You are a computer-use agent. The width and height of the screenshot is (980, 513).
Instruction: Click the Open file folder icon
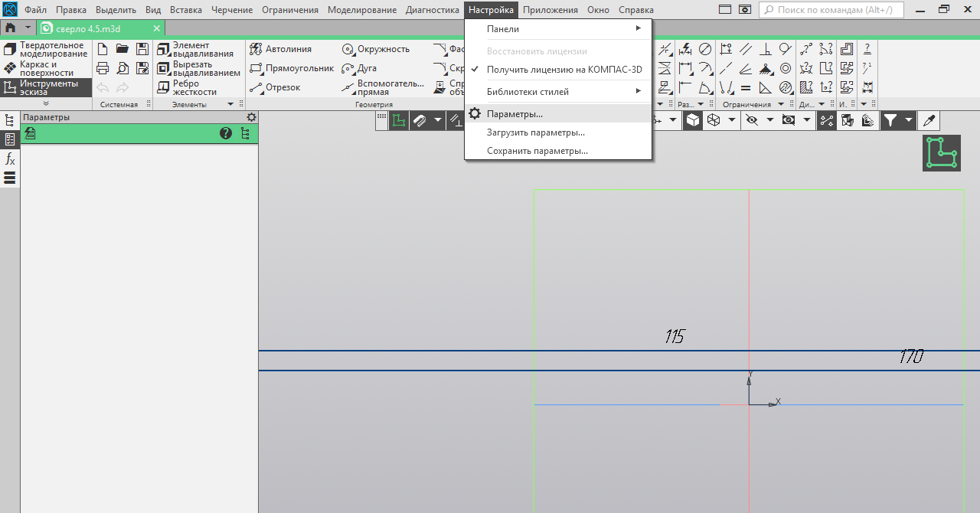122,49
